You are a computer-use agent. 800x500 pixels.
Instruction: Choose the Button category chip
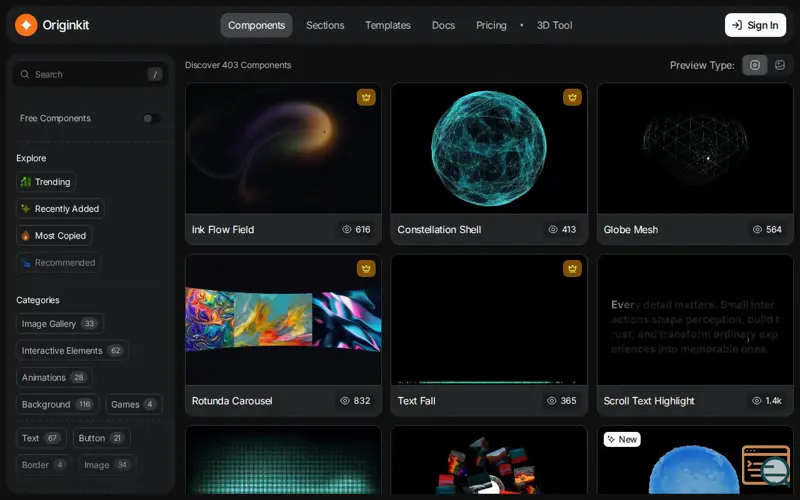pos(102,438)
